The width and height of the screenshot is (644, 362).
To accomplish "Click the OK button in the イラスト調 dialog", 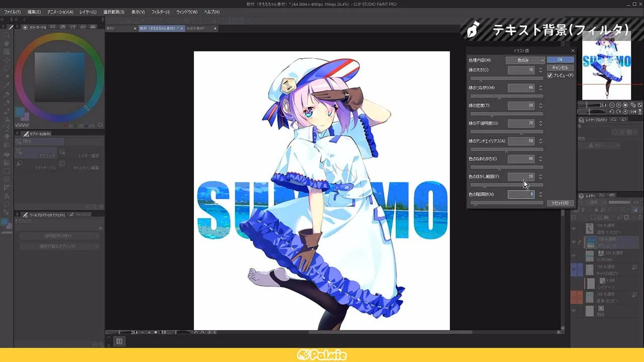I will [x=560, y=59].
